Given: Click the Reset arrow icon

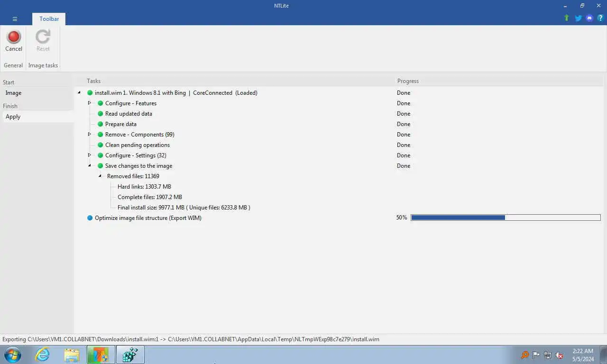Looking at the screenshot, I should tap(43, 36).
